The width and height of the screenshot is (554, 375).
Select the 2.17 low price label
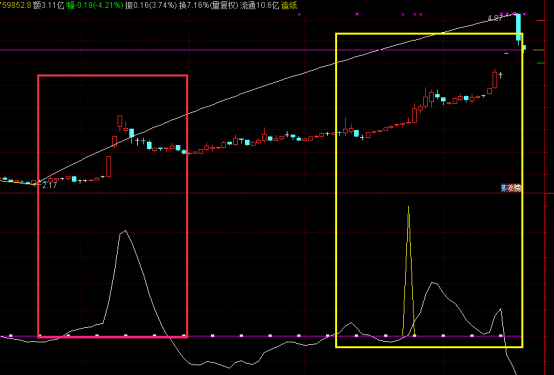49,186
